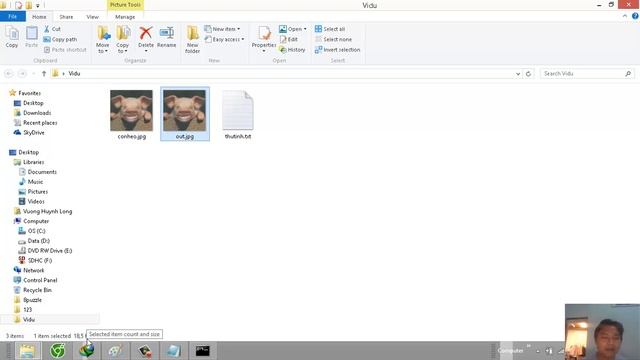Click the Picture Tools contextual tab

125,5
